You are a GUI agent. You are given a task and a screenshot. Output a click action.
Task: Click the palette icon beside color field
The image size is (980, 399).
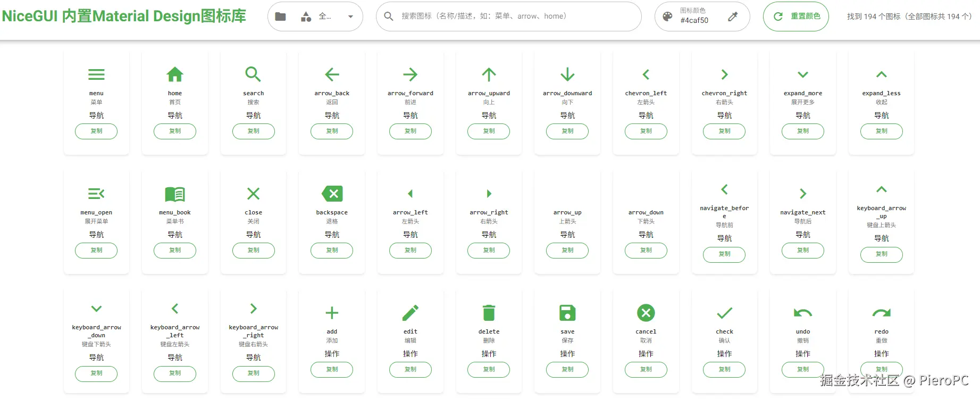click(667, 16)
